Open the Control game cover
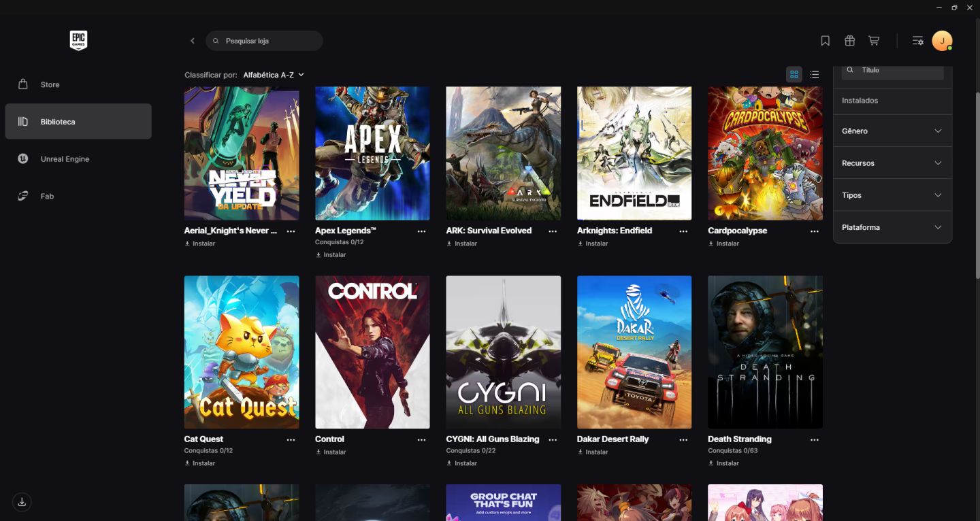This screenshot has width=980, height=521. point(372,352)
